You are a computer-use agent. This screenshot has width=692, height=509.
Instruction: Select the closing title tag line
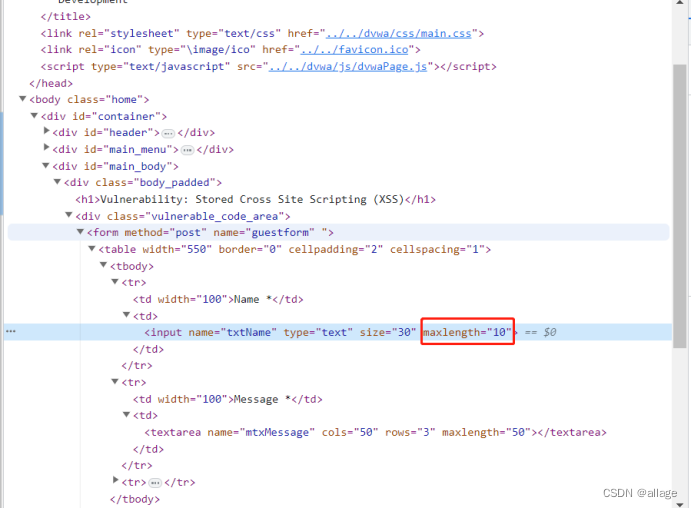point(66,17)
